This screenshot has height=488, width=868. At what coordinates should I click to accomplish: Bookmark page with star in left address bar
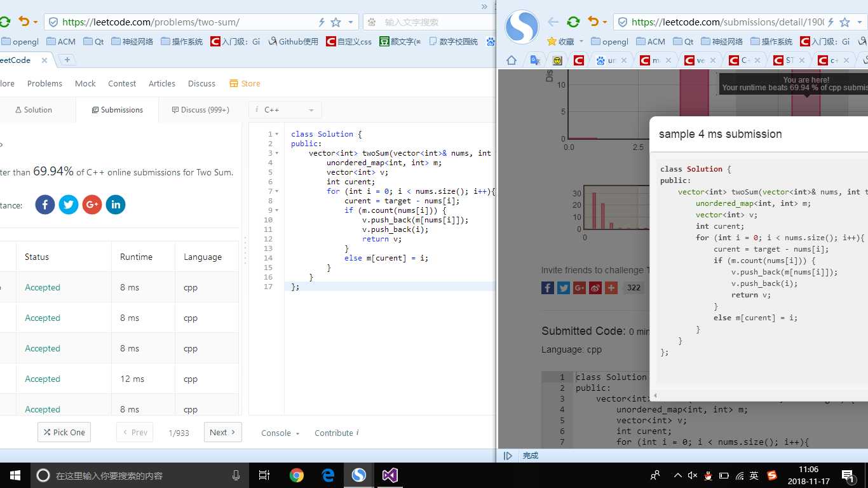click(x=336, y=22)
